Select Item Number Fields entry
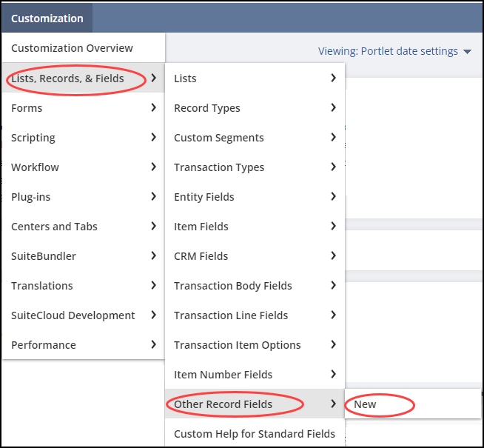Viewport: 484px width, 448px height. pyautogui.click(x=223, y=375)
